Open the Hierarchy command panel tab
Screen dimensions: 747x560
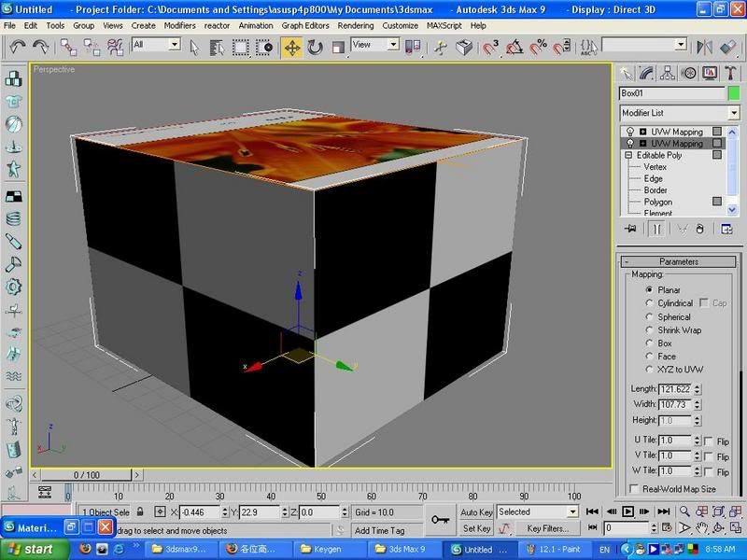668,74
